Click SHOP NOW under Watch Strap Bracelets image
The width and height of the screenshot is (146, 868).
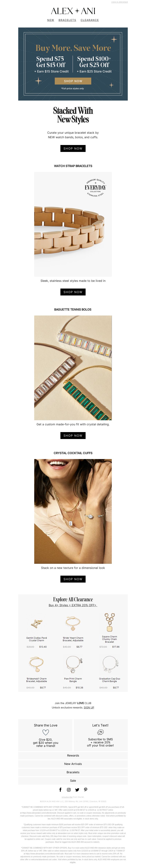pyautogui.click(x=73, y=292)
